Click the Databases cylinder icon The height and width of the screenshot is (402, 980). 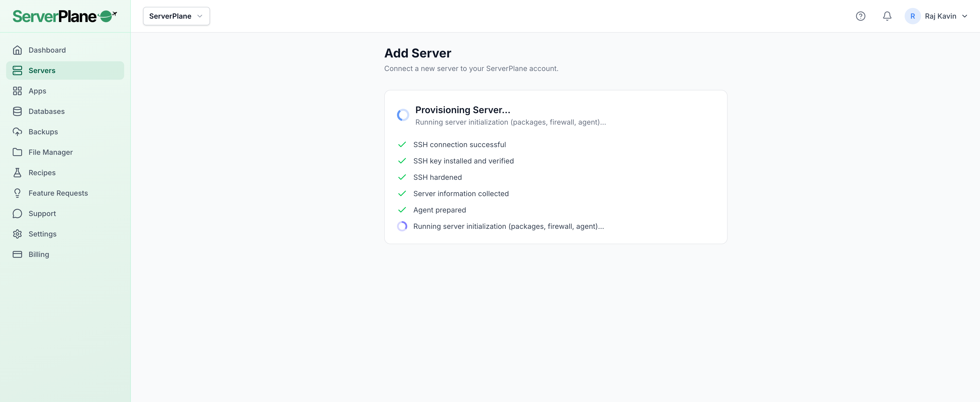(x=17, y=111)
